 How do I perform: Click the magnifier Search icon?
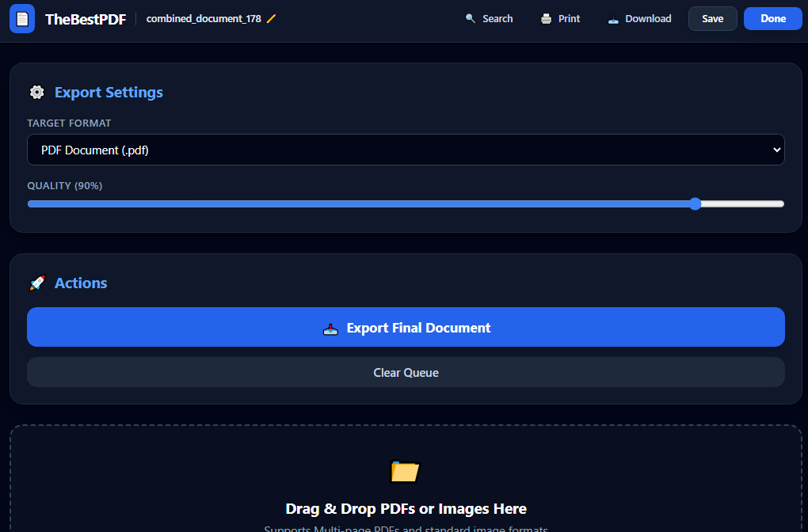coord(471,19)
